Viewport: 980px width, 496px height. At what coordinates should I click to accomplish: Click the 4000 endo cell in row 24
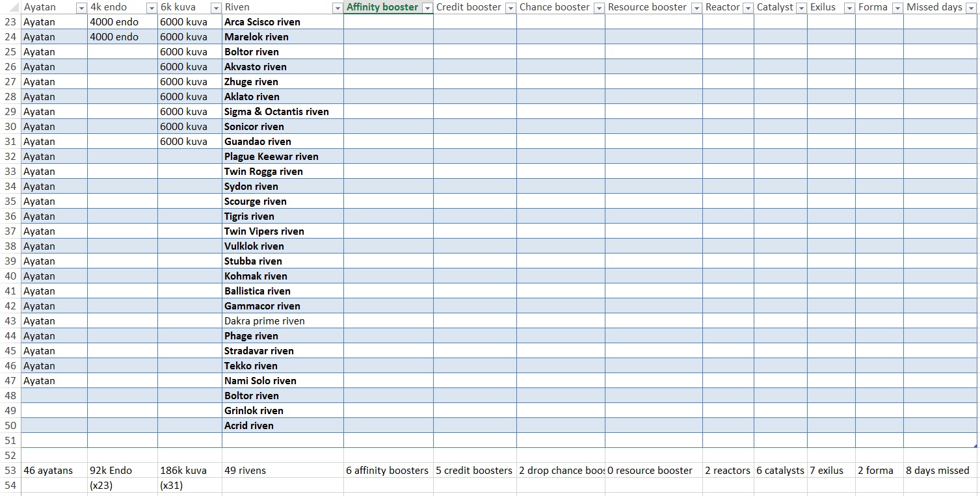[122, 36]
